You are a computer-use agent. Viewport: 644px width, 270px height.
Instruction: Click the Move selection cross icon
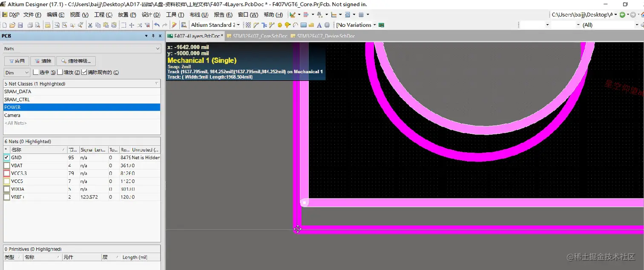(x=132, y=25)
